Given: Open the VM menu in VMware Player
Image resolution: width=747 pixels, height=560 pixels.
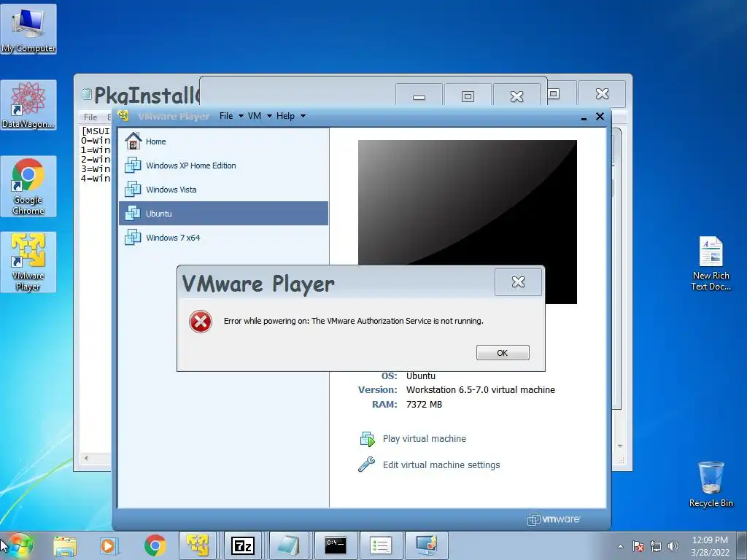Looking at the screenshot, I should (x=255, y=116).
